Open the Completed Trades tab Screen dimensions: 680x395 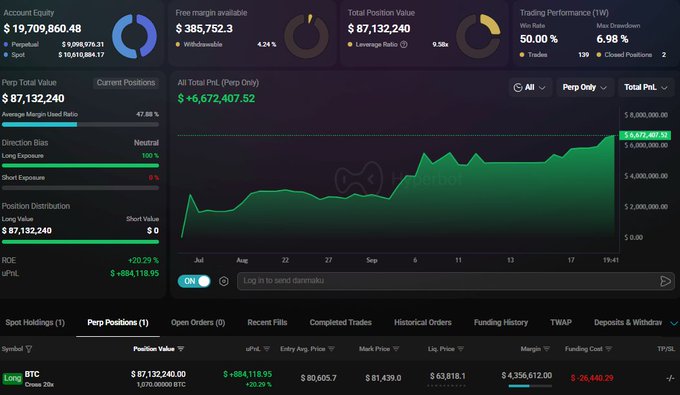[x=340, y=322]
